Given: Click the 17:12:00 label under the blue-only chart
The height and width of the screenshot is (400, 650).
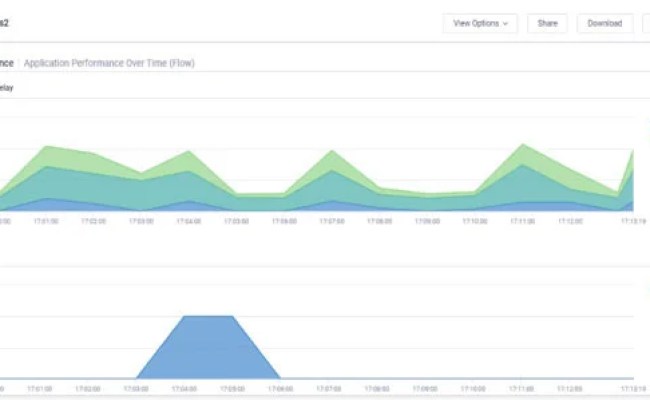Looking at the screenshot, I should (570, 389).
